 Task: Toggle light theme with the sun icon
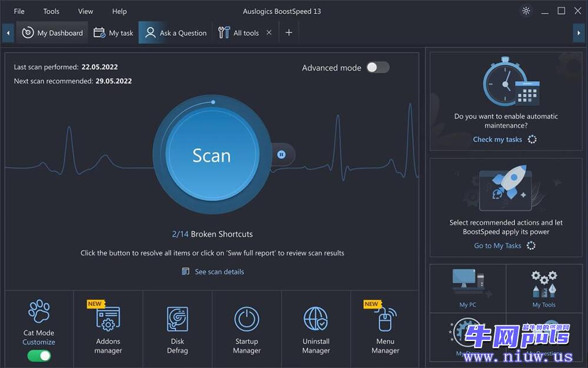click(x=526, y=11)
